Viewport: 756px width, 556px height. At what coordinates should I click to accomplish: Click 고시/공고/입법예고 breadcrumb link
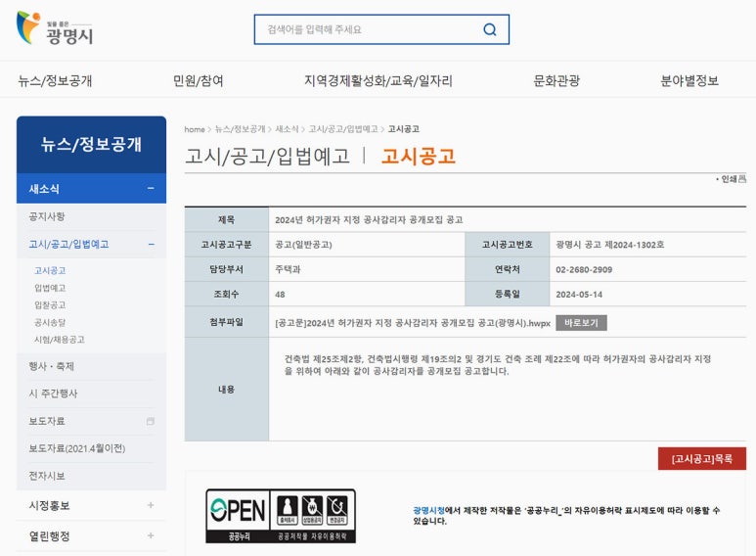[x=343, y=129]
